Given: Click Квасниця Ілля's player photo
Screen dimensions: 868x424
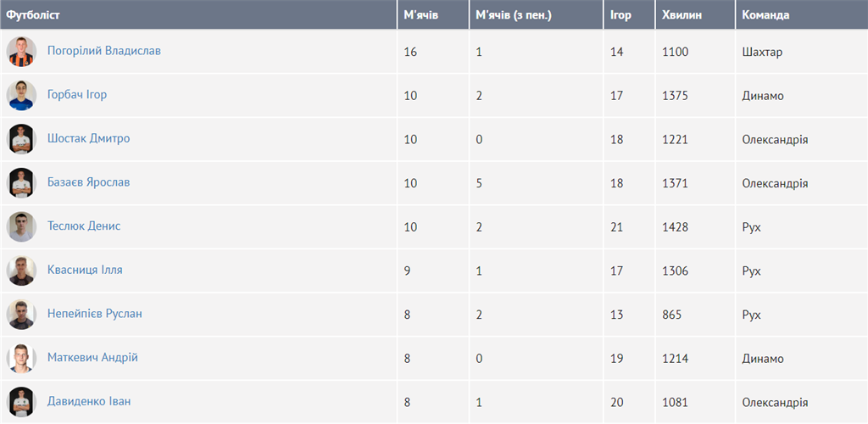Looking at the screenshot, I should tap(21, 271).
